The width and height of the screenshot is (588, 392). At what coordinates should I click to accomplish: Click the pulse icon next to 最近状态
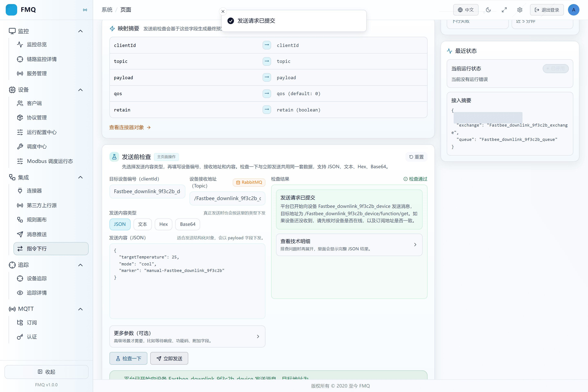coord(450,51)
